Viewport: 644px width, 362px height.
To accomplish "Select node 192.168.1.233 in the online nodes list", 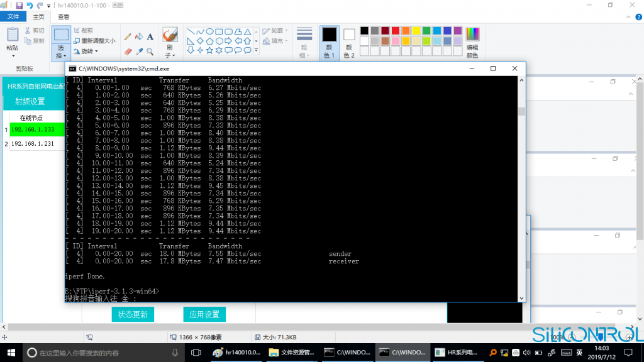I will 37,129.
